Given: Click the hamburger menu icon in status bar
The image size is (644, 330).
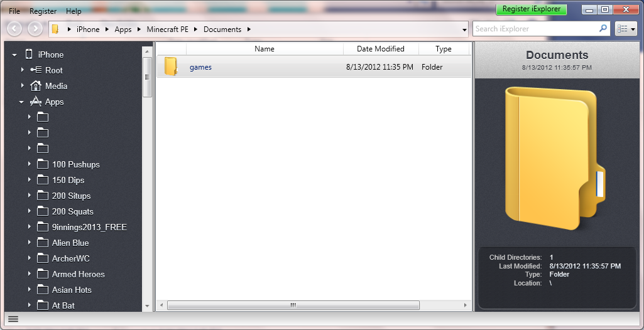Looking at the screenshot, I should click(13, 319).
